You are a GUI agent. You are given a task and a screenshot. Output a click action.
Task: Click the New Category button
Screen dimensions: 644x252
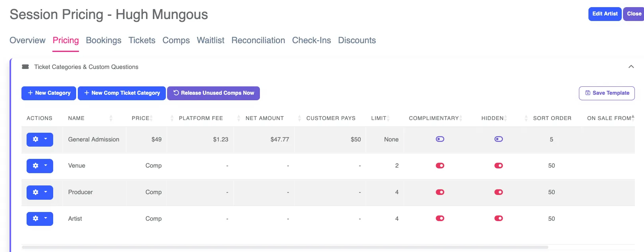coord(49,93)
